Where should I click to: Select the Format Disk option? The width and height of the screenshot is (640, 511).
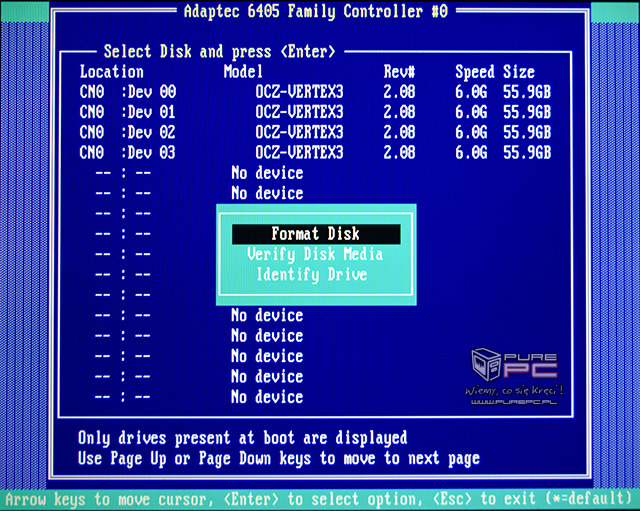pos(316,234)
